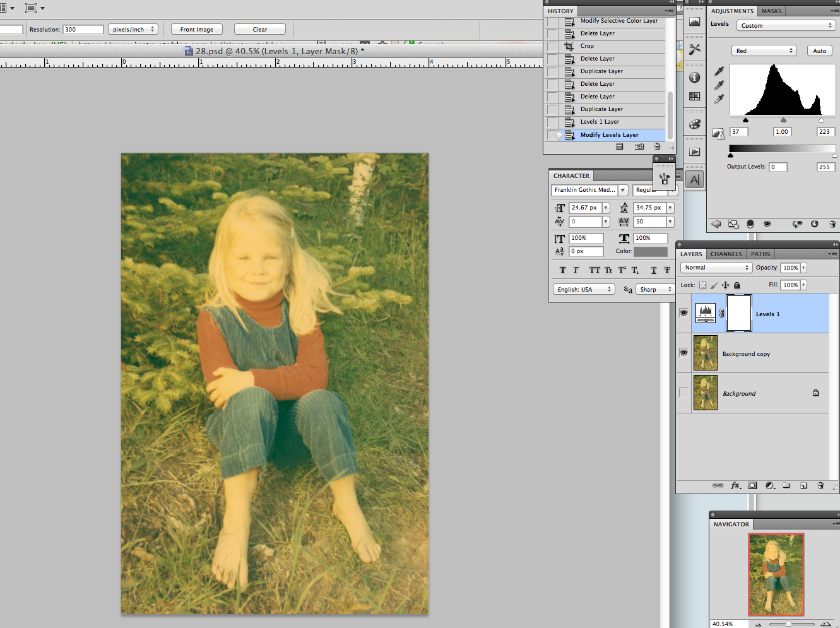Screen dimensions: 840x628
Task: Return to adjustment list arrow
Action: point(716,224)
